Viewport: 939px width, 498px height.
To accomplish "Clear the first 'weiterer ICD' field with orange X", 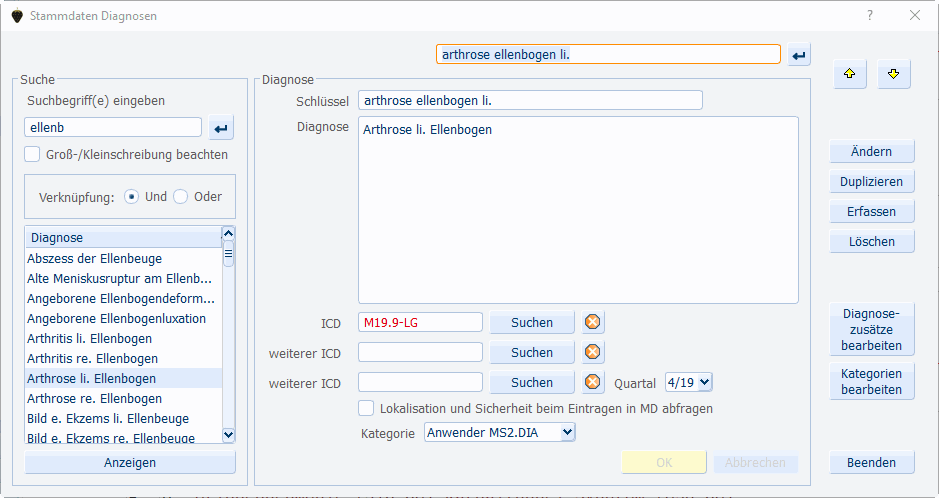I will click(592, 352).
